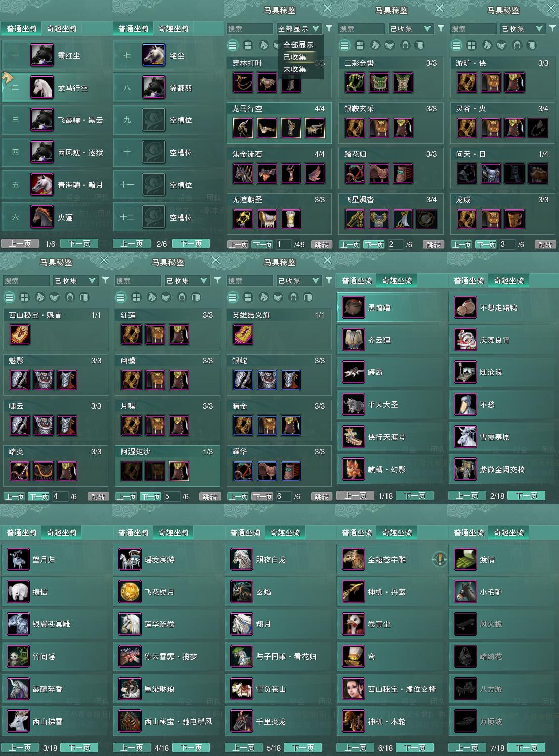Click the 绝尘 mount portrait
This screenshot has width=559, height=756.
pyautogui.click(x=154, y=55)
